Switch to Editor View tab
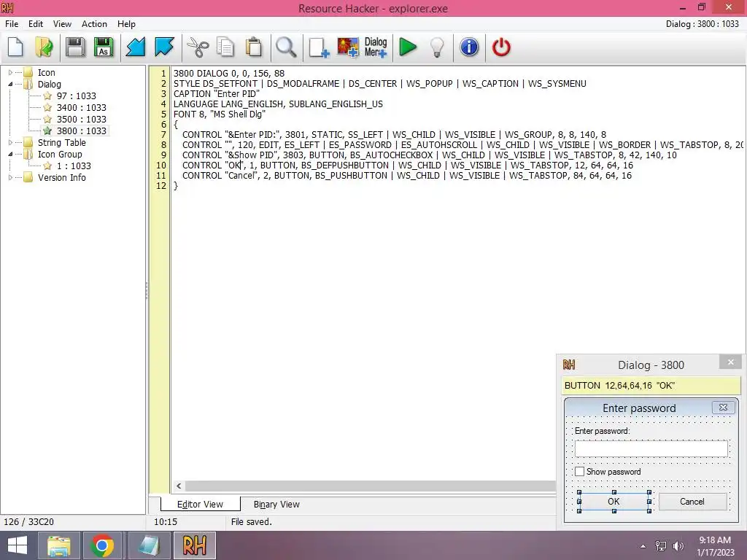Image resolution: width=747 pixels, height=560 pixels. tap(200, 505)
